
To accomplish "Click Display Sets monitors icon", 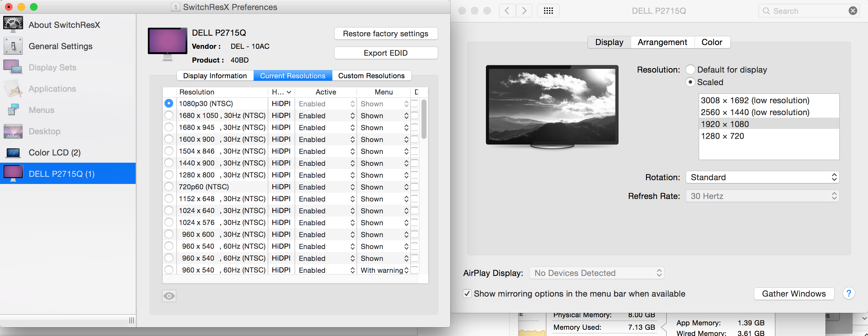I will pos(13,67).
